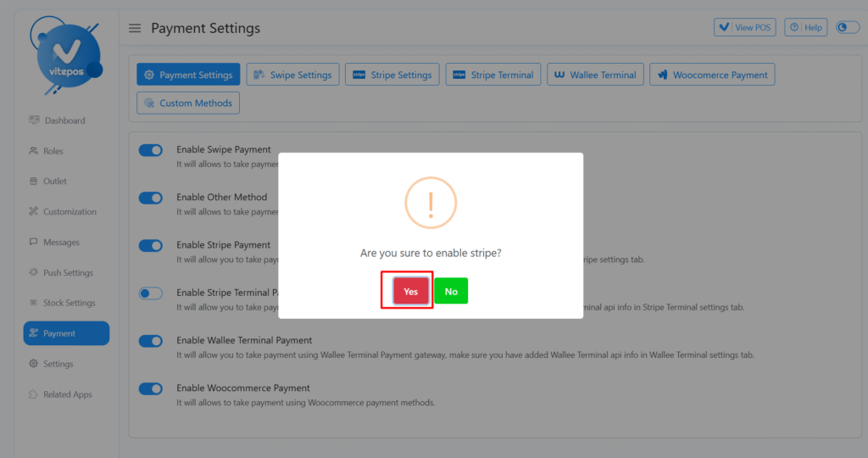Toggle Enable Stripe Payment switch
Screen dimensions: 868x458
click(151, 245)
